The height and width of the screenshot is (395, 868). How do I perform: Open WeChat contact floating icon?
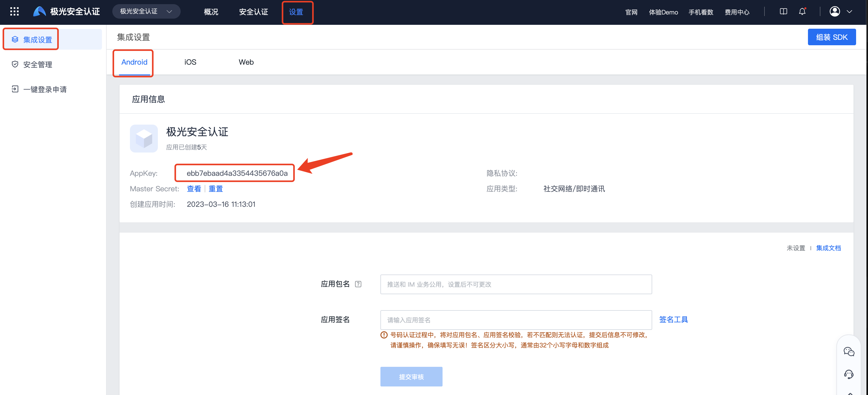tap(849, 352)
